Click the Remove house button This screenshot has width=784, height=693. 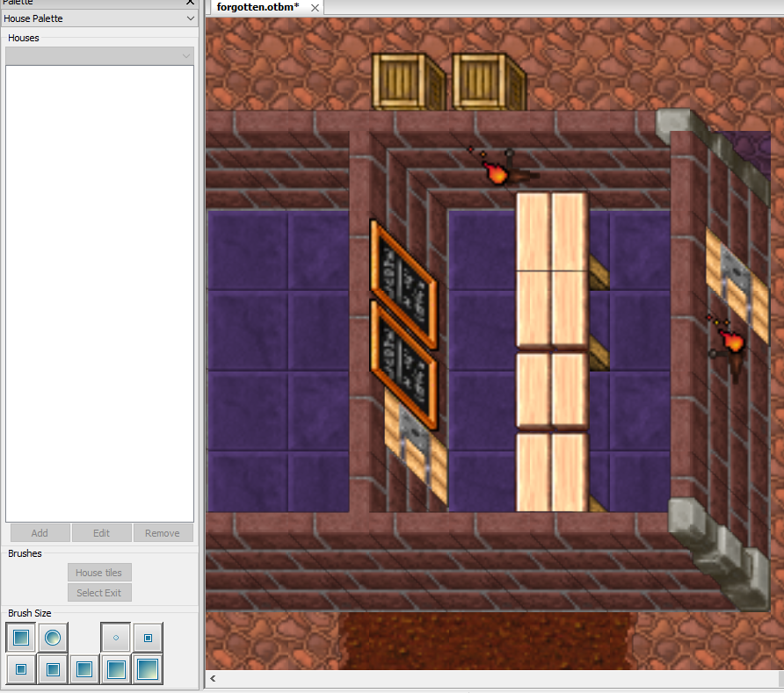(x=163, y=533)
